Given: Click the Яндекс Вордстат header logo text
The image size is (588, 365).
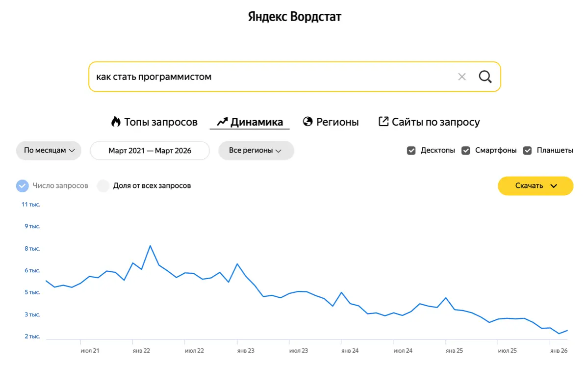Looking at the screenshot, I should (x=294, y=16).
